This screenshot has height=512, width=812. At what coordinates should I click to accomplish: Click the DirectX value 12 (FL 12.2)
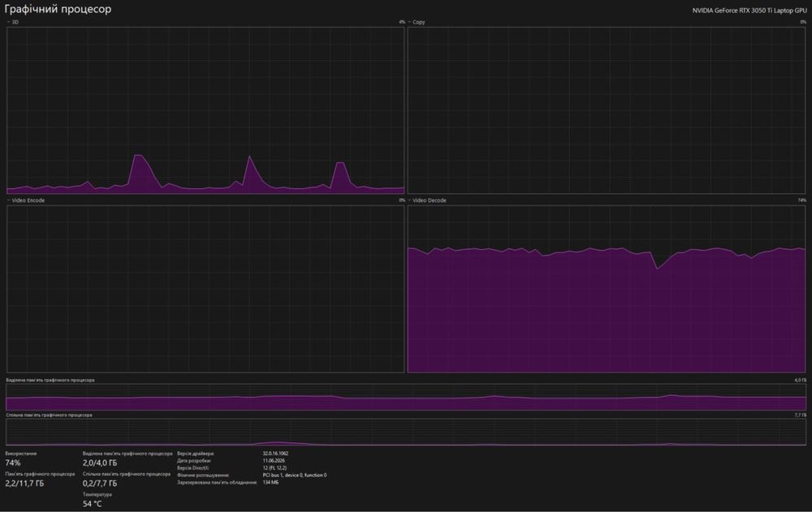[x=274, y=468]
